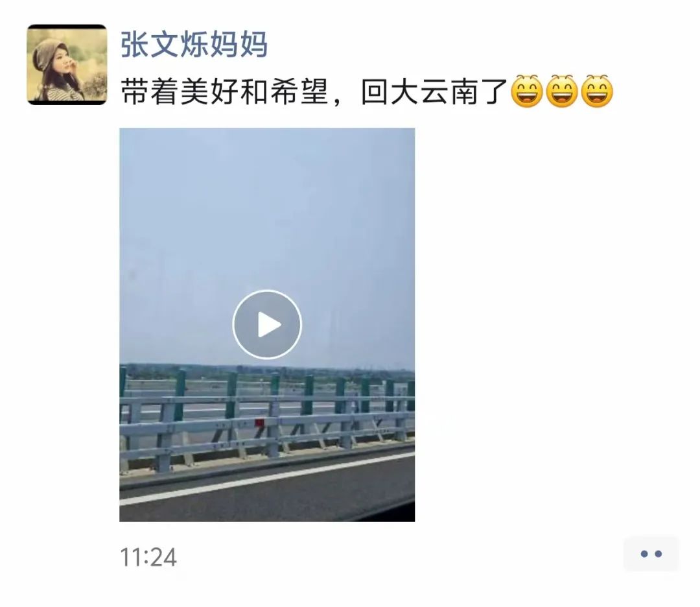This screenshot has height=607, width=700.
Task: Open 张文烁妈妈's profile avatar
Action: coord(67,65)
